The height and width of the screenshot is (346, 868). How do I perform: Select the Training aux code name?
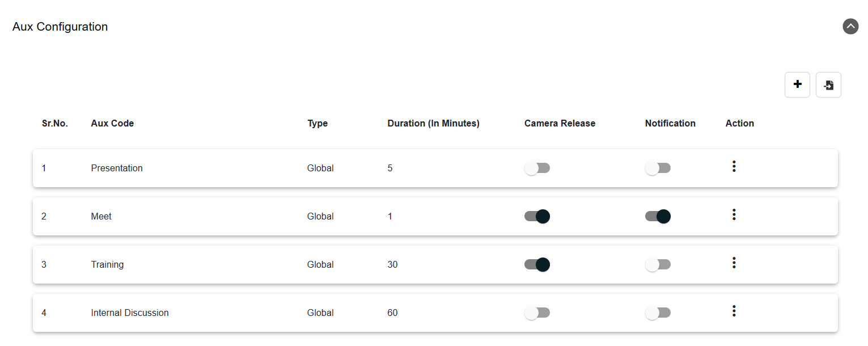(x=107, y=265)
